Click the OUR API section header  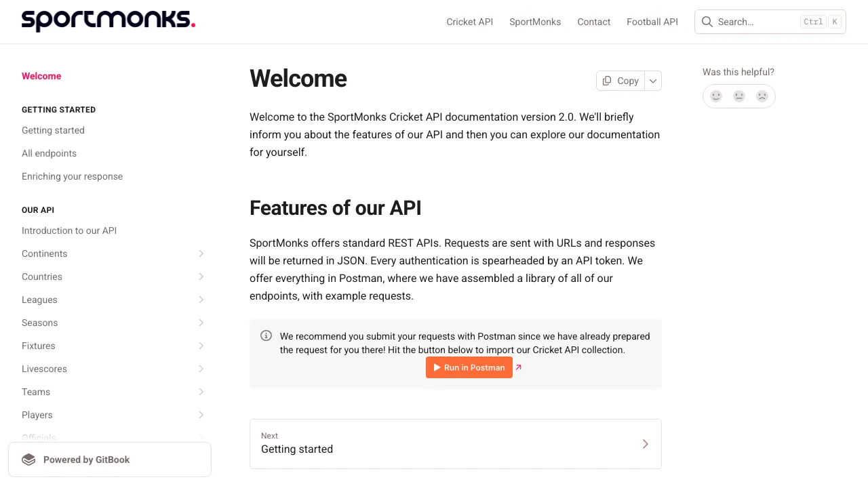click(x=38, y=210)
